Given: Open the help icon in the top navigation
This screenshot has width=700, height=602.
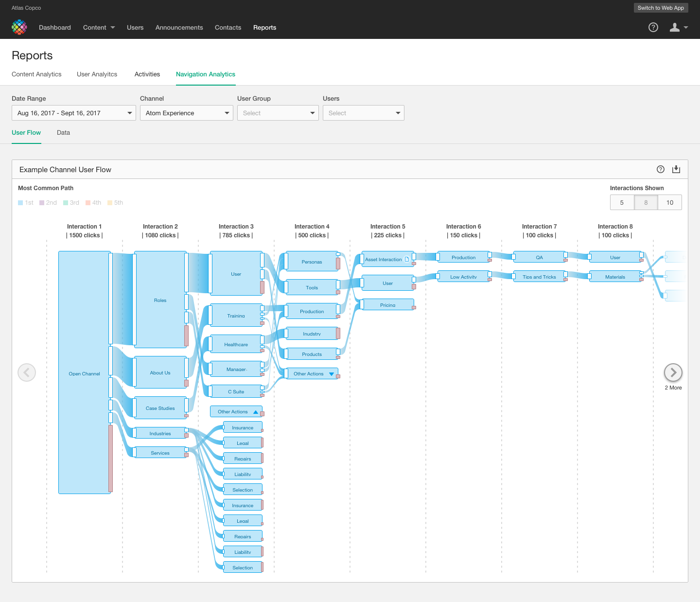Looking at the screenshot, I should [x=653, y=27].
